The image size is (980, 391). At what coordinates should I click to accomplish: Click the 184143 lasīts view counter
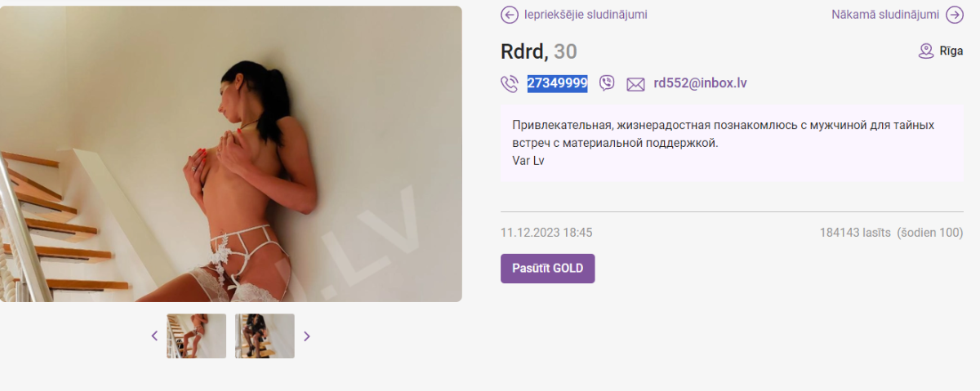click(x=855, y=233)
